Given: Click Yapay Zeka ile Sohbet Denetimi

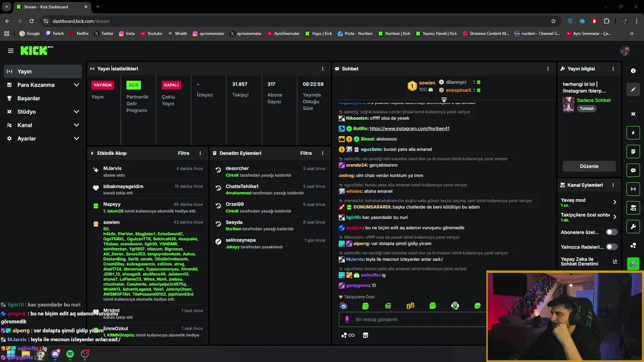Looking at the screenshot, I should [580, 261].
